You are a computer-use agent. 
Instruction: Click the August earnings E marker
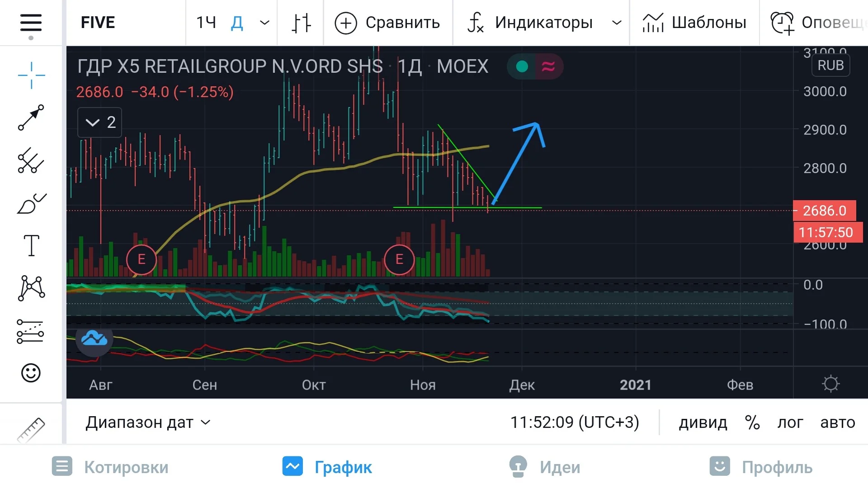[x=142, y=259]
